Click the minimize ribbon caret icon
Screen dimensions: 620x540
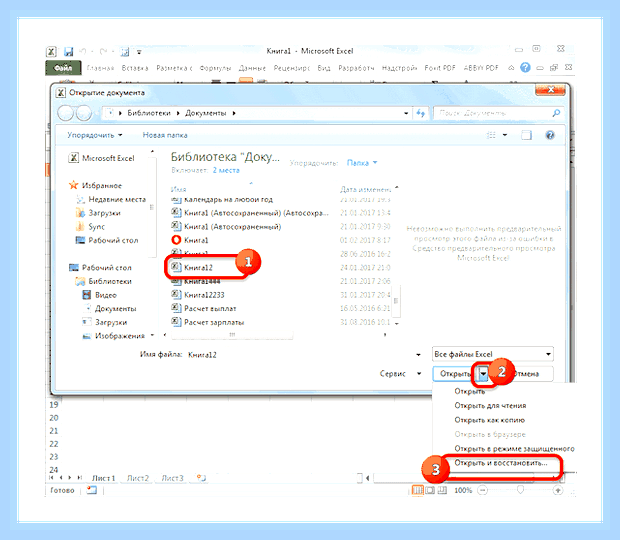[x=511, y=68]
